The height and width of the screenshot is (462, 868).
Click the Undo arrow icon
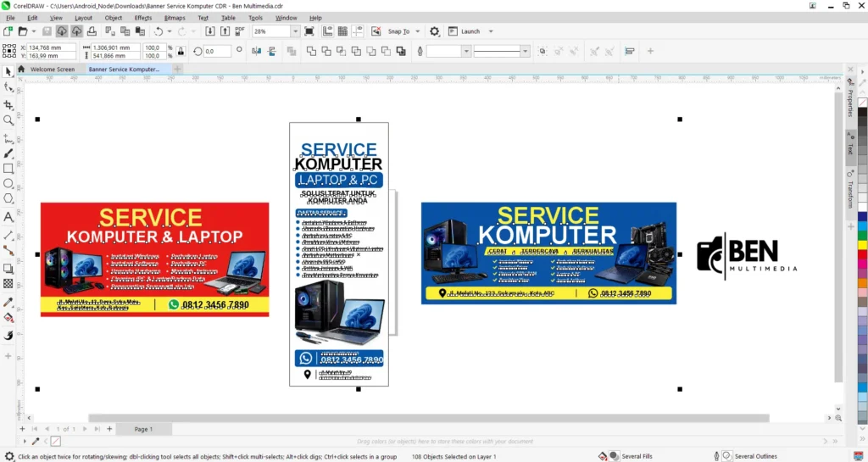click(159, 31)
